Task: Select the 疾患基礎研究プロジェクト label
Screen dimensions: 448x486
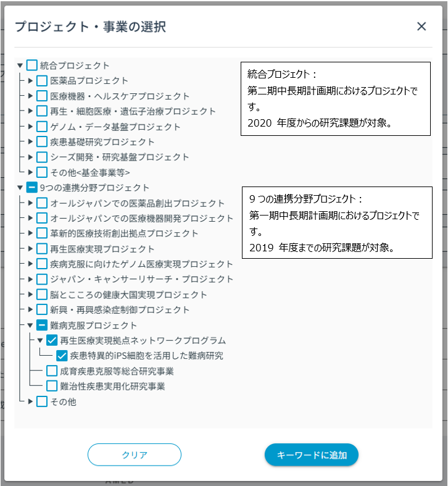Action: (x=102, y=142)
